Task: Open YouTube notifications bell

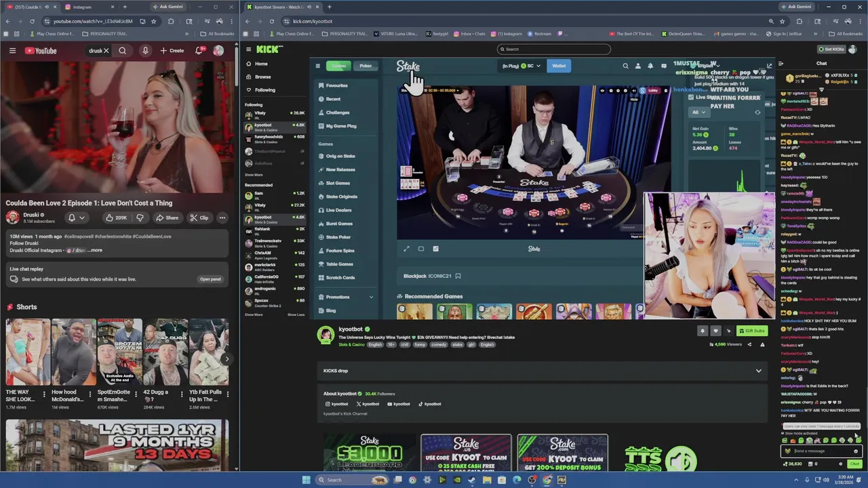Action: click(199, 51)
